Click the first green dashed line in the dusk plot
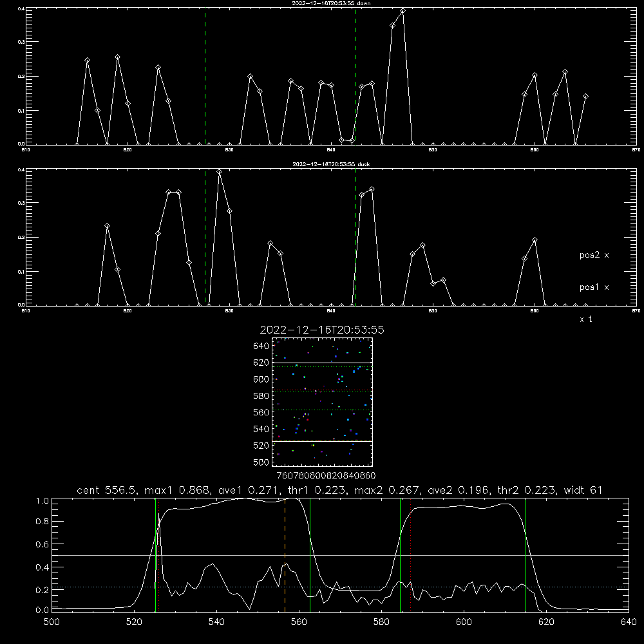This screenshot has width=644, height=644. click(x=205, y=237)
